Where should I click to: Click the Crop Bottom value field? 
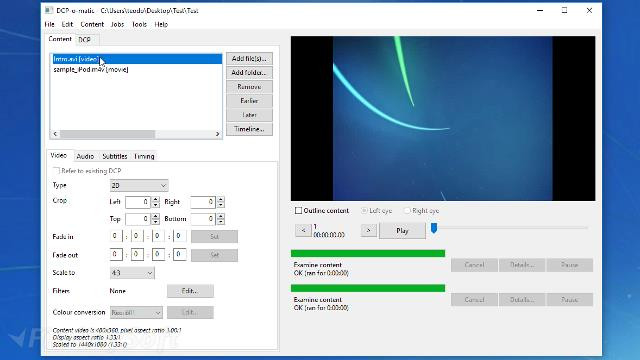click(x=203, y=219)
